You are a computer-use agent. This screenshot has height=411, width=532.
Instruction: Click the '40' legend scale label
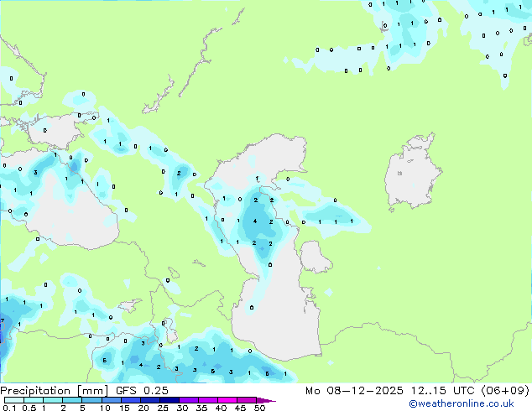tap(221, 408)
